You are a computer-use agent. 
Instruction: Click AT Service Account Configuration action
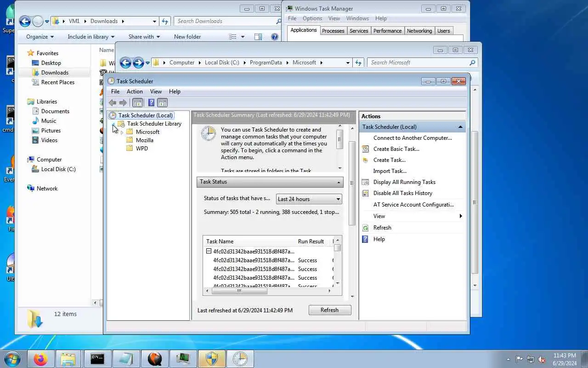point(413,205)
